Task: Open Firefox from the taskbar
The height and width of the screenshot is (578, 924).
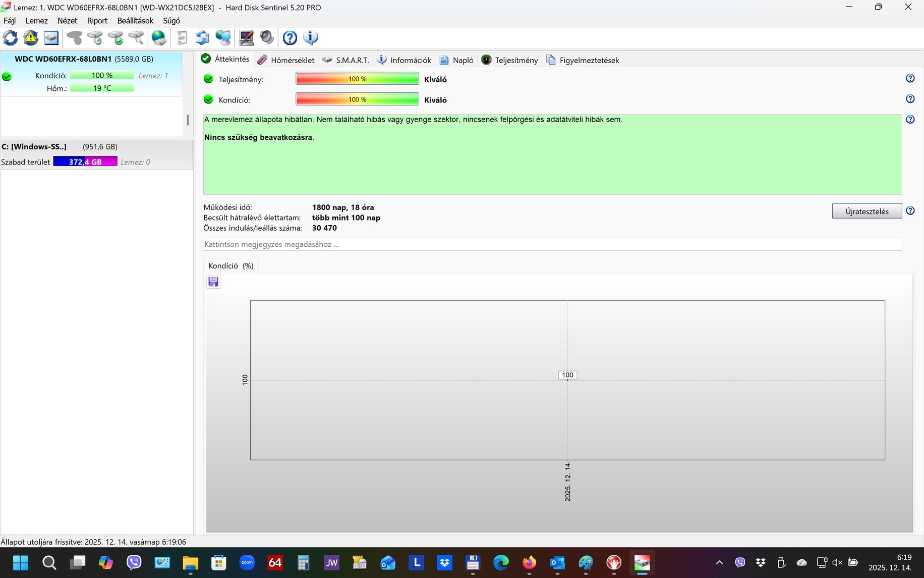Action: (529, 562)
